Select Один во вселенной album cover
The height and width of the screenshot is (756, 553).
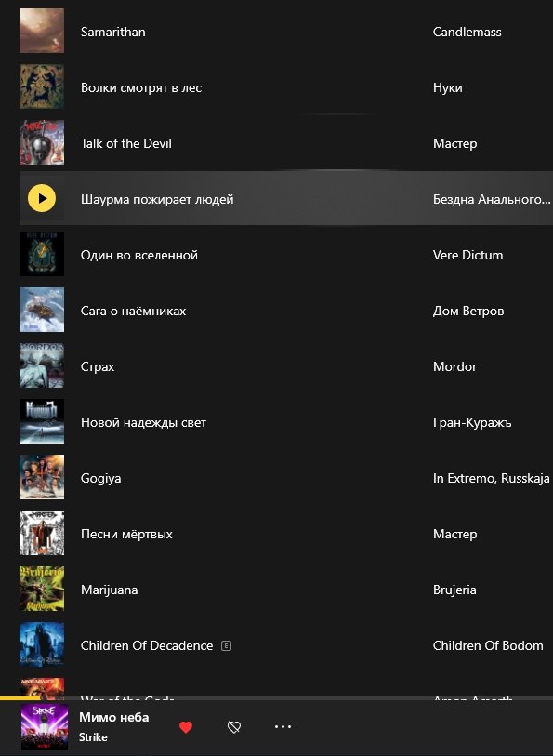[42, 254]
